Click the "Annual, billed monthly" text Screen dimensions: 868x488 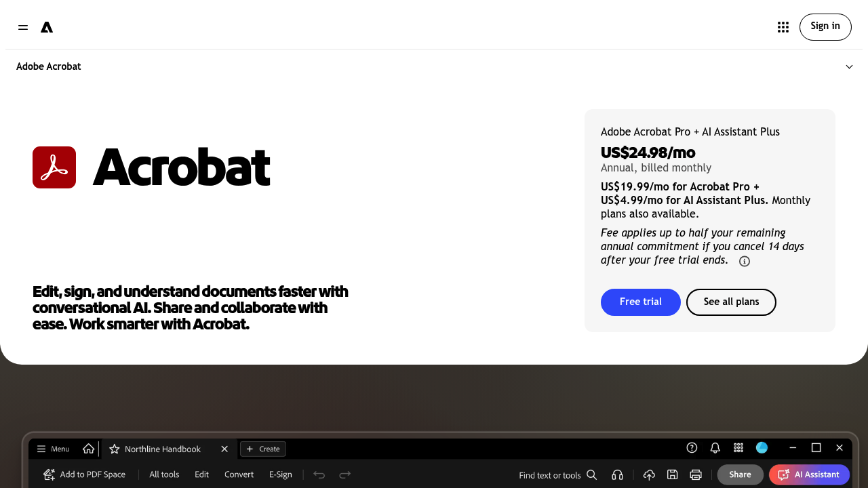(656, 168)
